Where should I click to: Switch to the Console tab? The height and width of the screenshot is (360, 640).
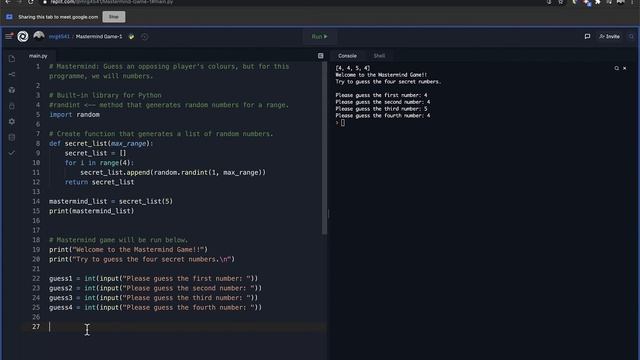(347, 56)
